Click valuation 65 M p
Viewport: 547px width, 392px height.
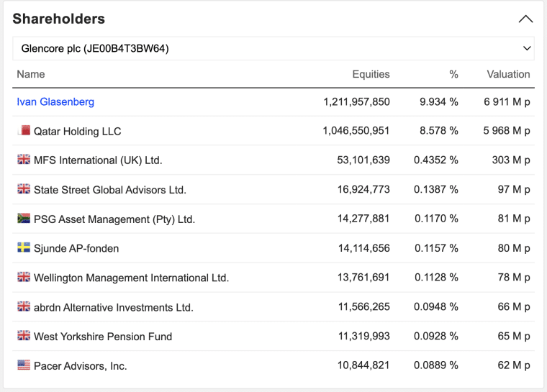click(x=514, y=336)
